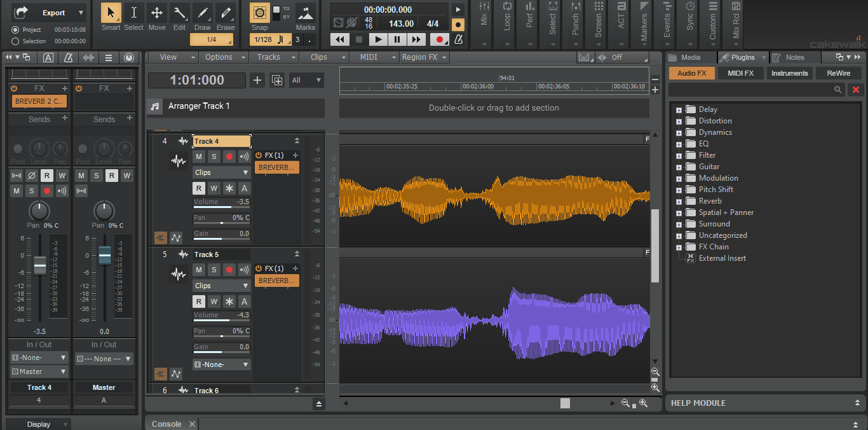Image resolution: width=868 pixels, height=430 pixels.
Task: Open the Export dropdown arrow
Action: [x=81, y=13]
